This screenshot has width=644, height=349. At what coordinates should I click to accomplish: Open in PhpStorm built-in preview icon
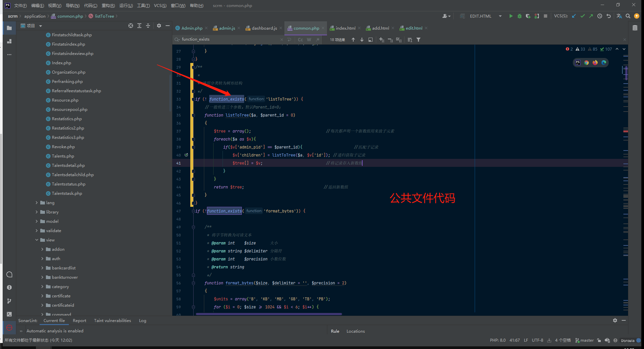tap(578, 63)
